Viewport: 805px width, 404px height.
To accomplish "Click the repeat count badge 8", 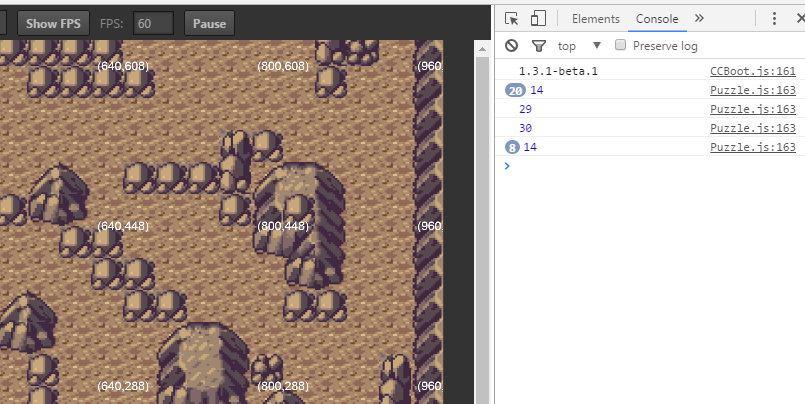I will [512, 147].
